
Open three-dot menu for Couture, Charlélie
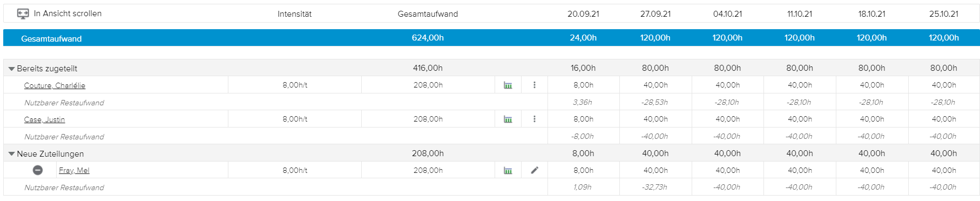pyautogui.click(x=535, y=85)
